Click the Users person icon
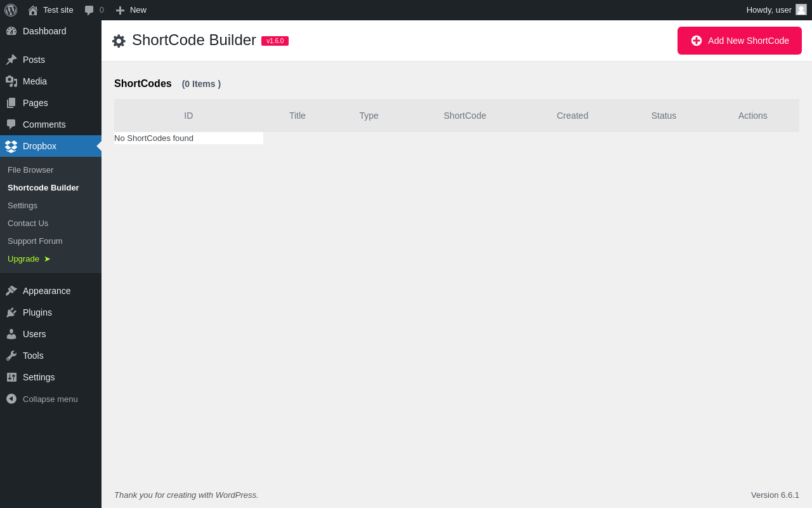The height and width of the screenshot is (508, 812). coord(11,334)
